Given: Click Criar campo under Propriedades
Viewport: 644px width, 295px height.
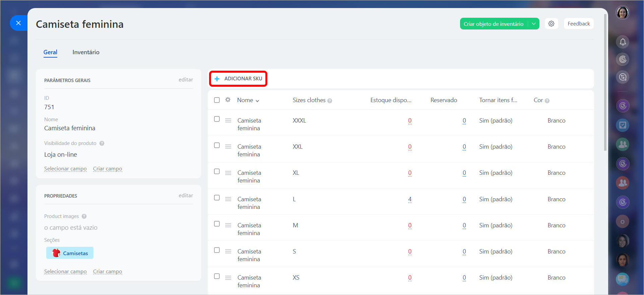Looking at the screenshot, I should tap(108, 272).
